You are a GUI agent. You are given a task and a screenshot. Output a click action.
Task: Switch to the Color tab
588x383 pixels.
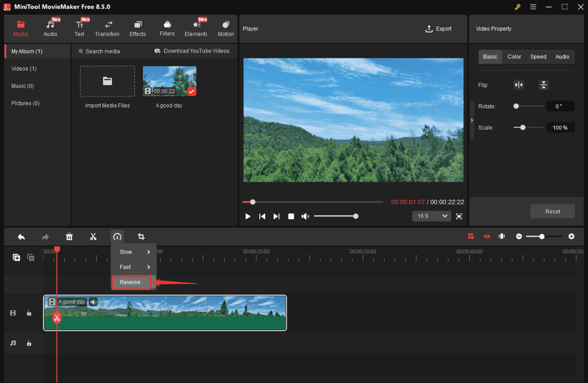point(514,56)
